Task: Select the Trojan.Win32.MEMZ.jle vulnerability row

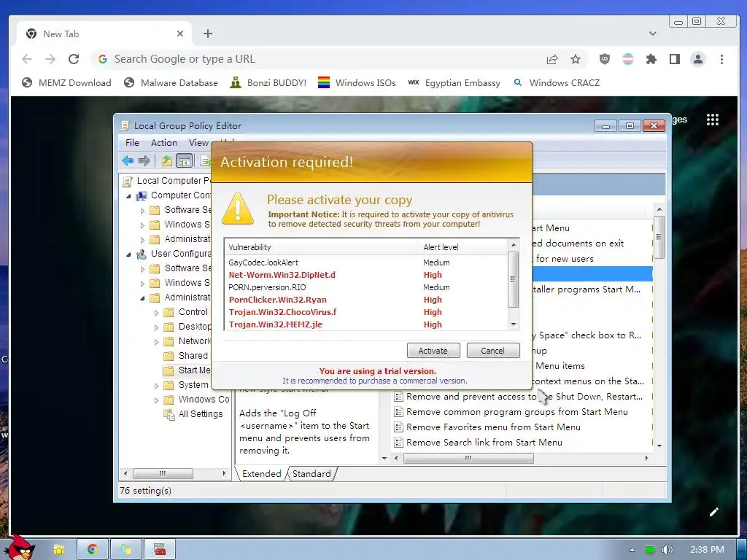Action: tap(366, 324)
